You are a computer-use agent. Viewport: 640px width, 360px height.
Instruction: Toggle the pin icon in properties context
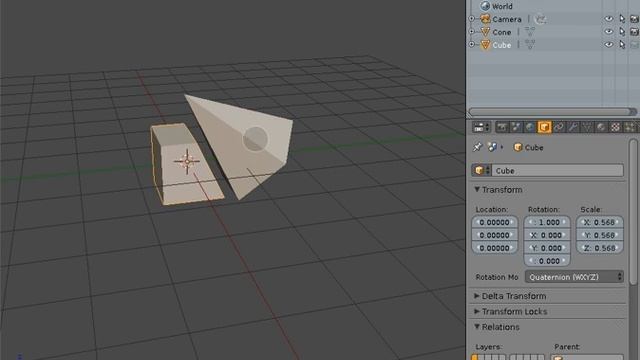click(x=477, y=147)
